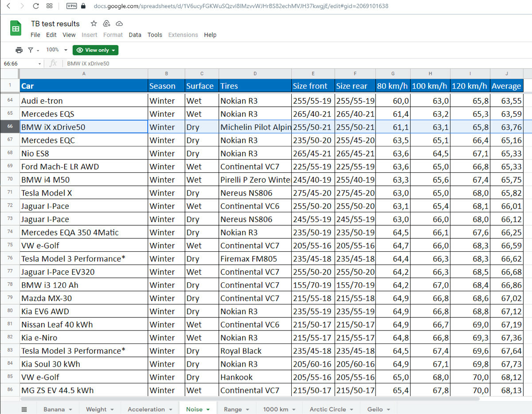Open the View only mode dropdown

click(95, 50)
